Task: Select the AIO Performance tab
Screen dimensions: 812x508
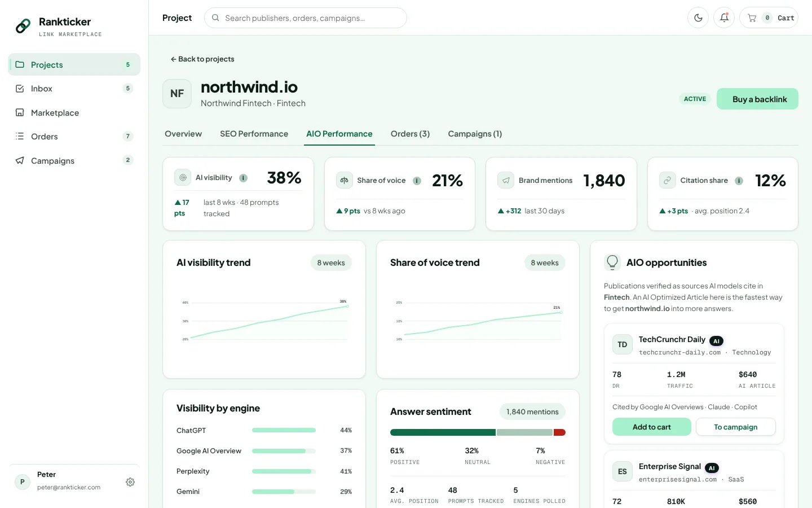Action: 339,134
